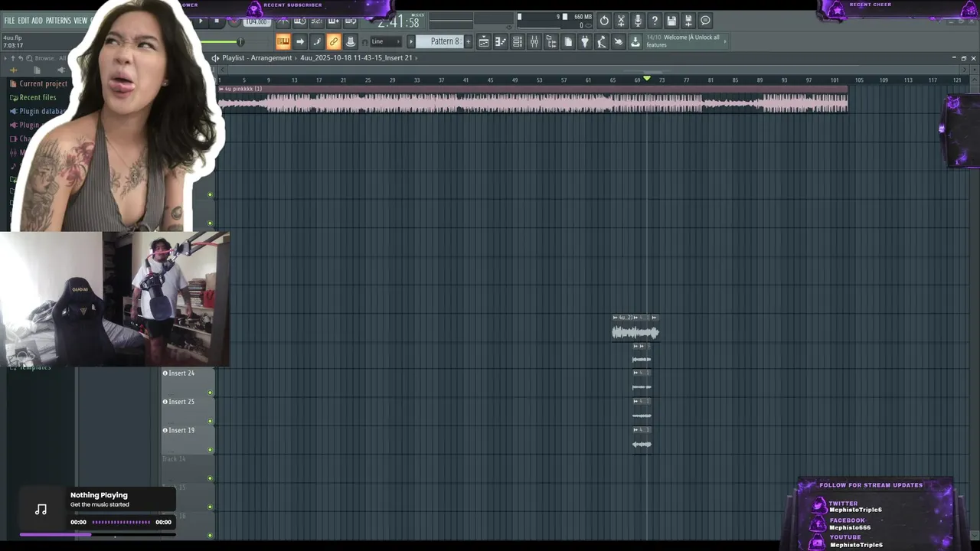Expand Plugin database in browser

pyautogui.click(x=37, y=112)
